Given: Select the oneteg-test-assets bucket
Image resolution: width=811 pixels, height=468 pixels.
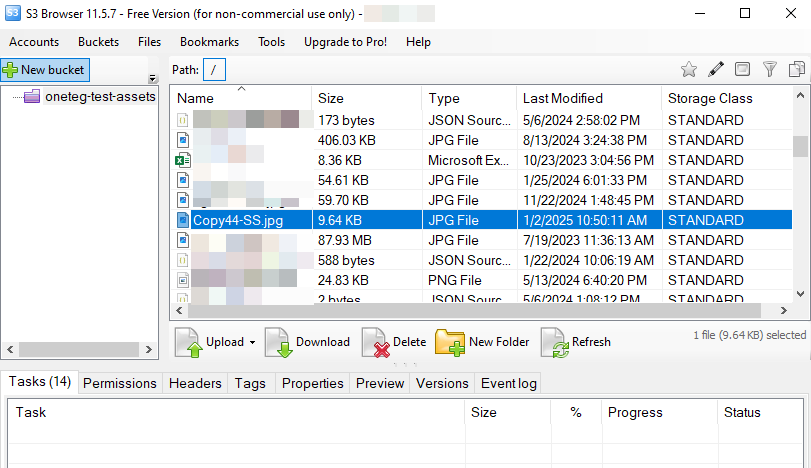Looking at the screenshot, I should click(x=100, y=97).
